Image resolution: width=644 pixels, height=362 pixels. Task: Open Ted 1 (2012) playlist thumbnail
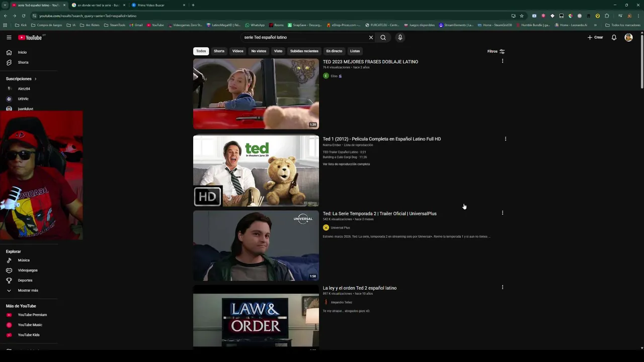tap(256, 171)
